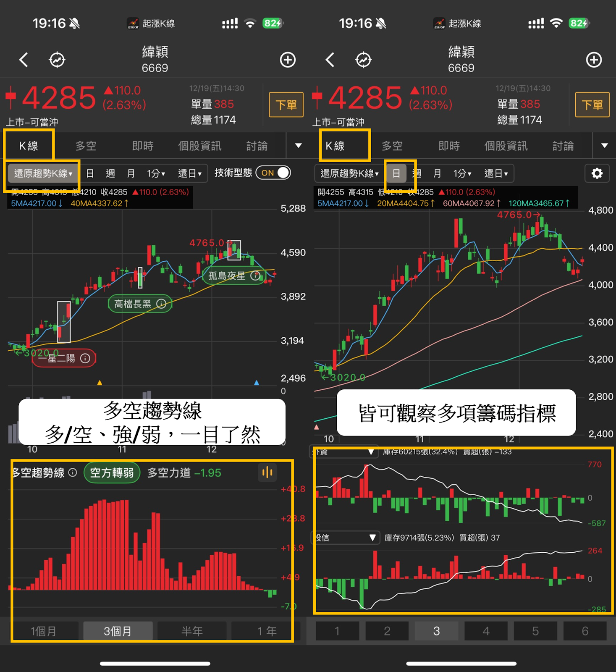
Task: Open info icon next to 高檔長黑 pattern
Action: 161,304
